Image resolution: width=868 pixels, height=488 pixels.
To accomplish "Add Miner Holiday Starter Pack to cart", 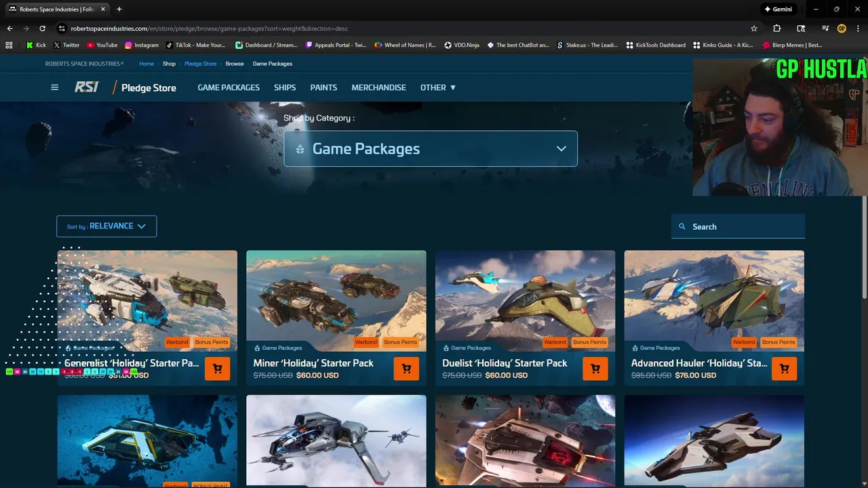I will (406, 369).
